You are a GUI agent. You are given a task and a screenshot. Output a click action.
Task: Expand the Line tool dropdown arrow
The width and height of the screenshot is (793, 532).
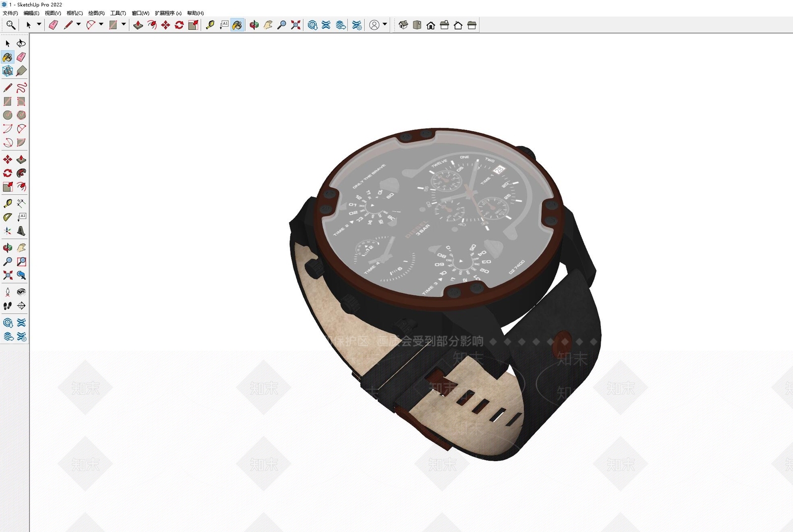(x=78, y=24)
